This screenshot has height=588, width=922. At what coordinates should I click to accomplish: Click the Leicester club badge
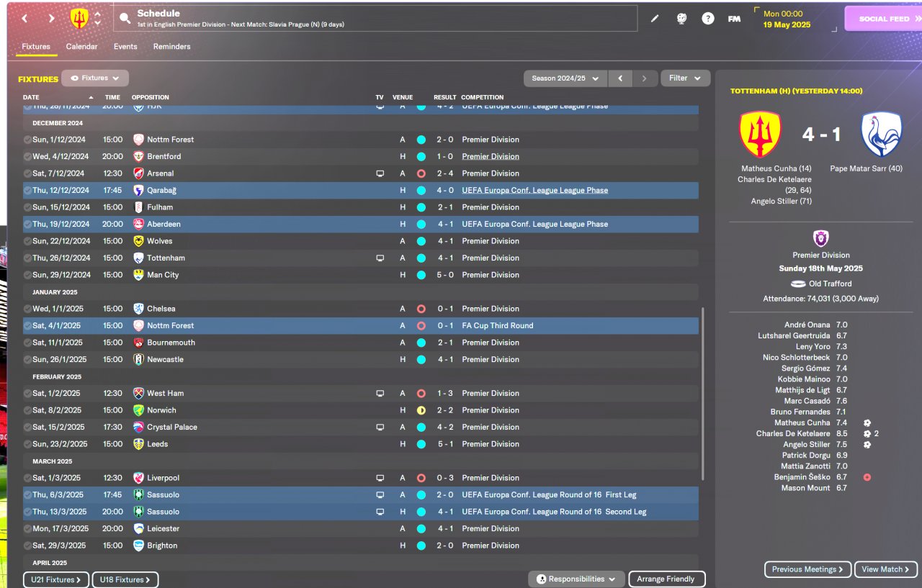coord(138,529)
